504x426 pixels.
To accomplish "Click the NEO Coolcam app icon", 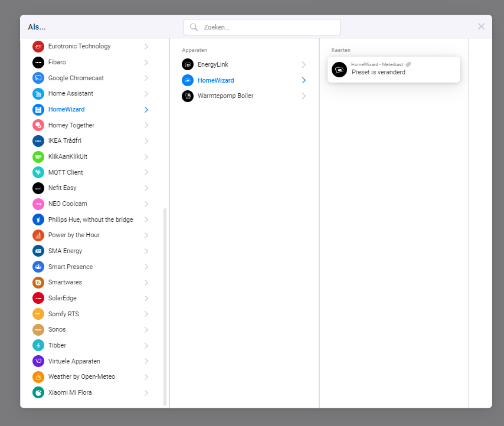I will coord(38,204).
